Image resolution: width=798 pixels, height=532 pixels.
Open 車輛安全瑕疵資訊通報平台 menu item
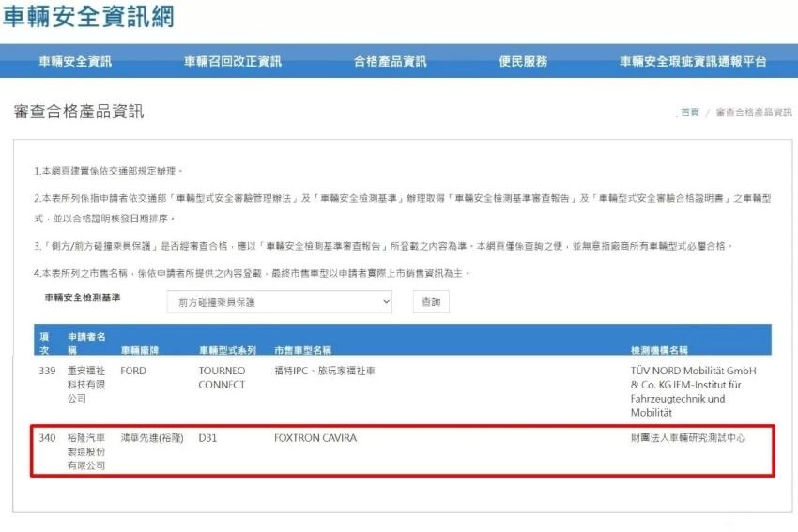(693, 62)
